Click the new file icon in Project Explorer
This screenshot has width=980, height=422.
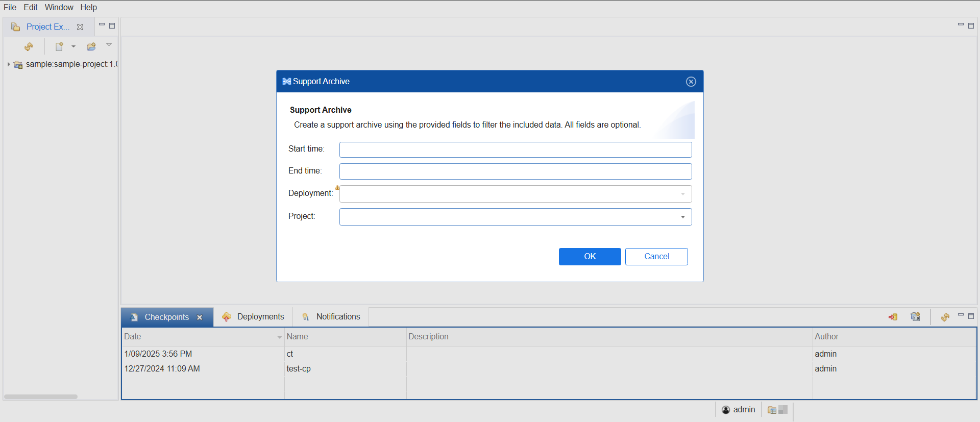click(59, 46)
